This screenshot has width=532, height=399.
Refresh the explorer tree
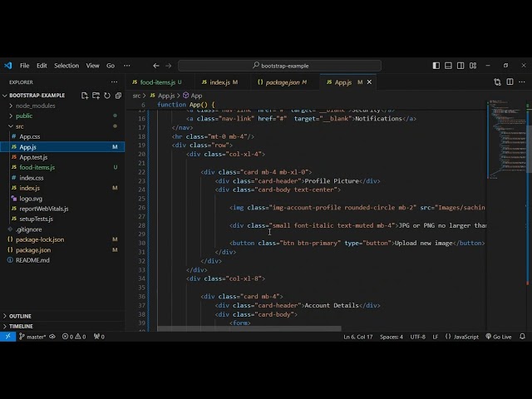click(107, 96)
